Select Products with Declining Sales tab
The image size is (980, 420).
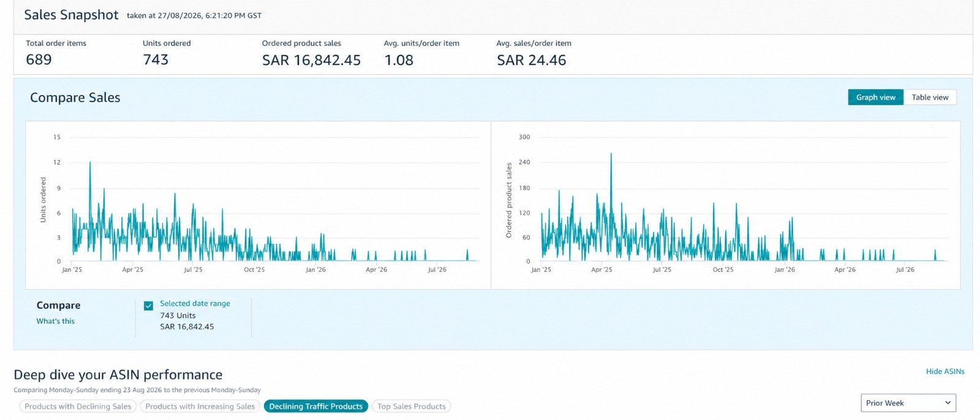click(x=78, y=407)
